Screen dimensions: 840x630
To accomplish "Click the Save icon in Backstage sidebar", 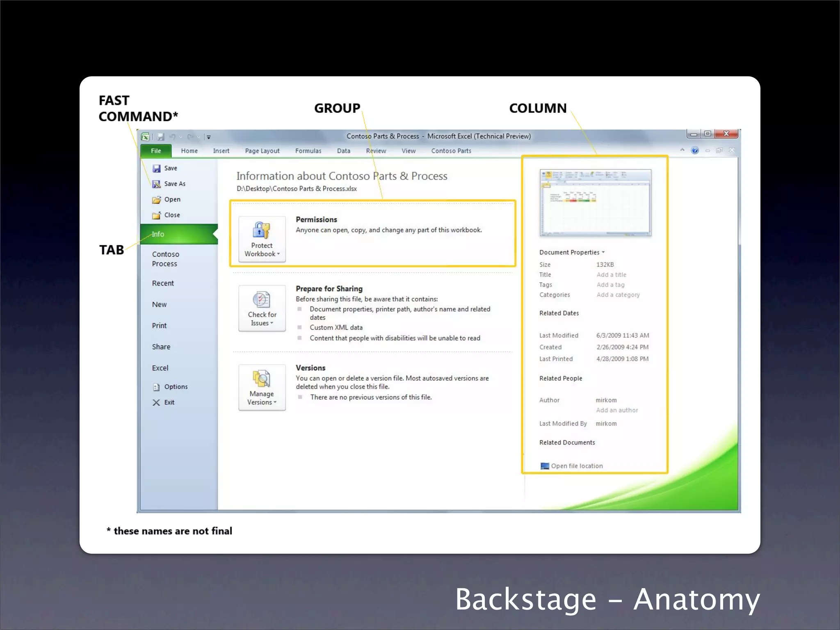I will point(156,168).
